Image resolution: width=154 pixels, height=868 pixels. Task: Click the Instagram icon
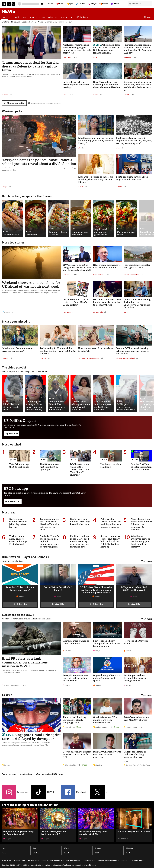pyautogui.click(x=9, y=792)
